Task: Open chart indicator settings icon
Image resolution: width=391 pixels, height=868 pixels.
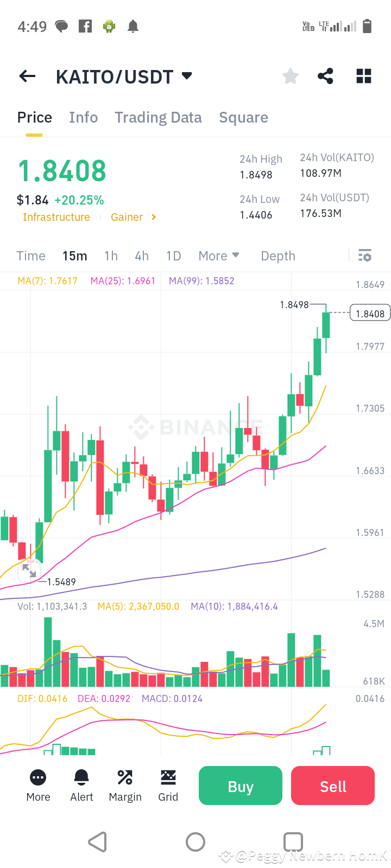Action: [365, 256]
